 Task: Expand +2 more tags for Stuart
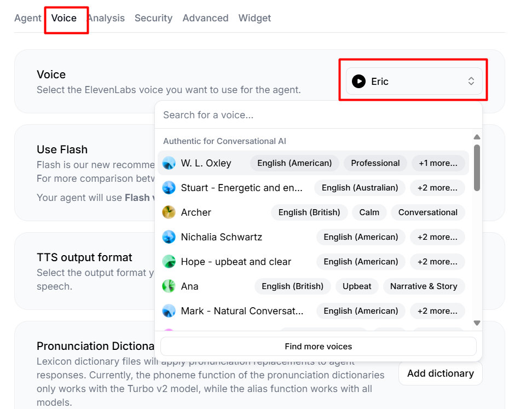click(437, 188)
